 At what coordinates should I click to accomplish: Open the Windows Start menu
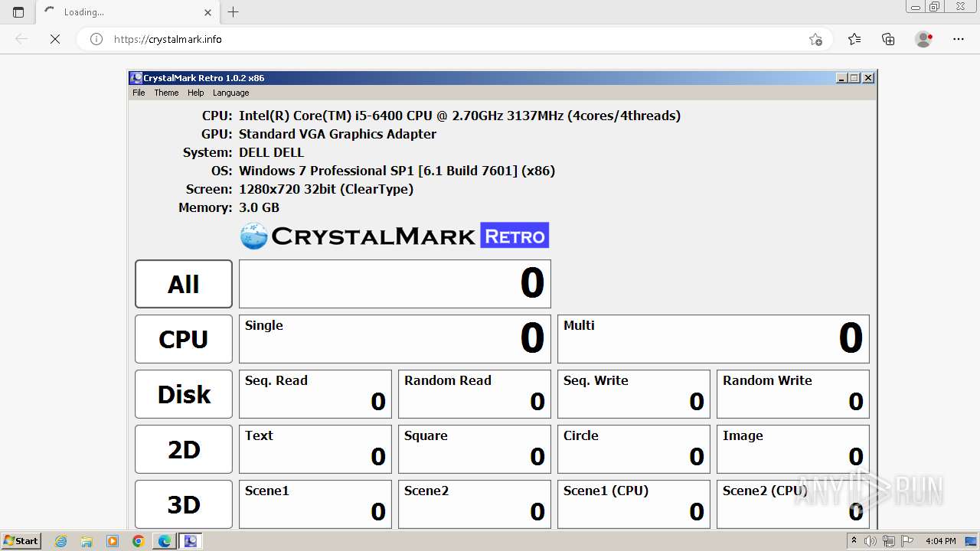[21, 540]
